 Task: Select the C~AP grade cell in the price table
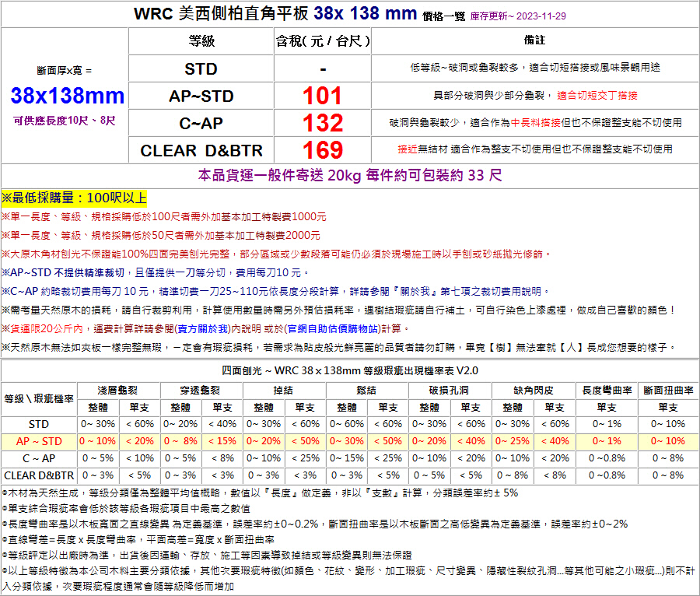201,123
